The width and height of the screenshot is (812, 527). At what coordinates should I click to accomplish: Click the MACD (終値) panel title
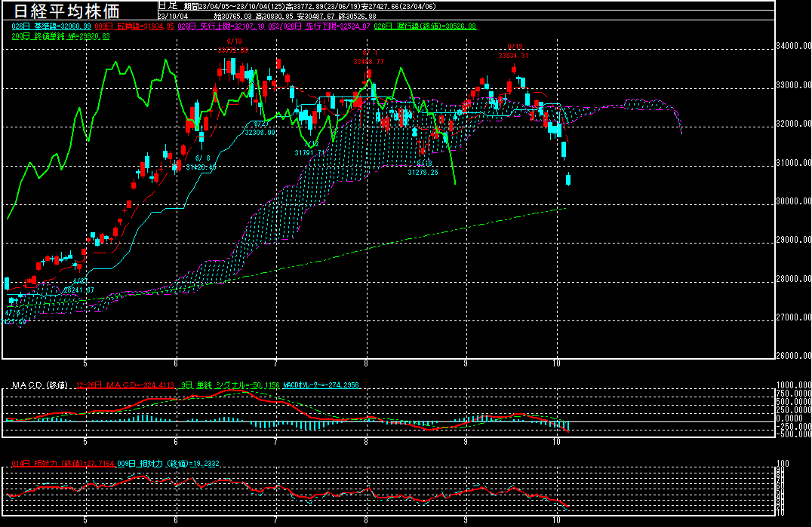click(x=40, y=385)
